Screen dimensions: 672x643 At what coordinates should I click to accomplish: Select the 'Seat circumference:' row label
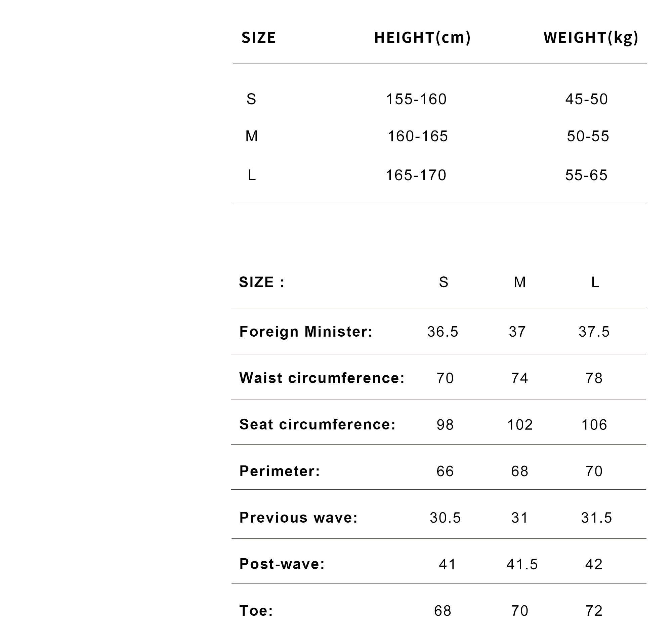click(318, 424)
